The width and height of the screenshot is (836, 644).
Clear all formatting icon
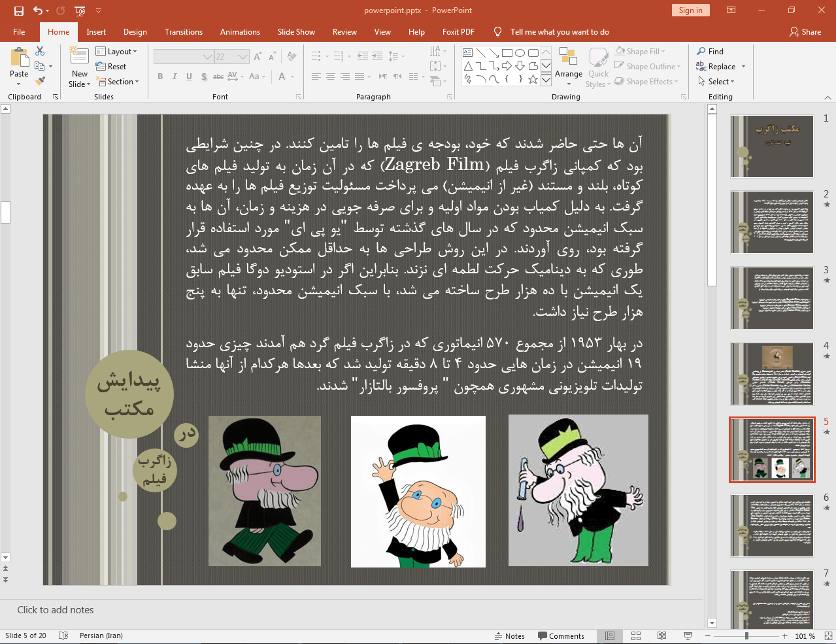292,57
